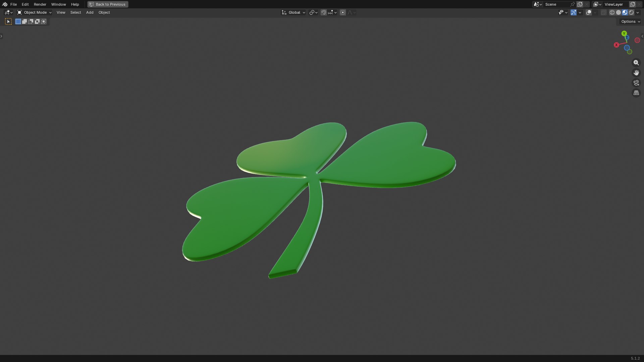Choose Extend Existing Selection mode
This screenshot has width=644, height=362.
(24, 21)
